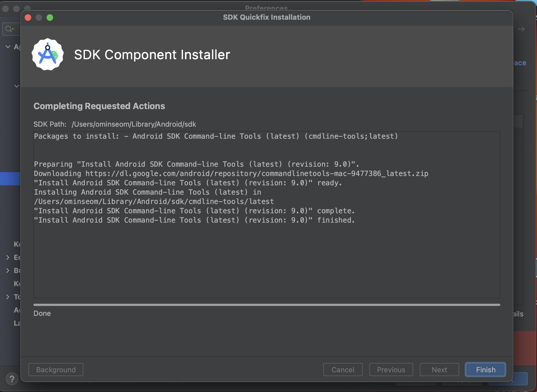
Task: Collapse the nested sidebar subcategory chevron
Action: 16,86
